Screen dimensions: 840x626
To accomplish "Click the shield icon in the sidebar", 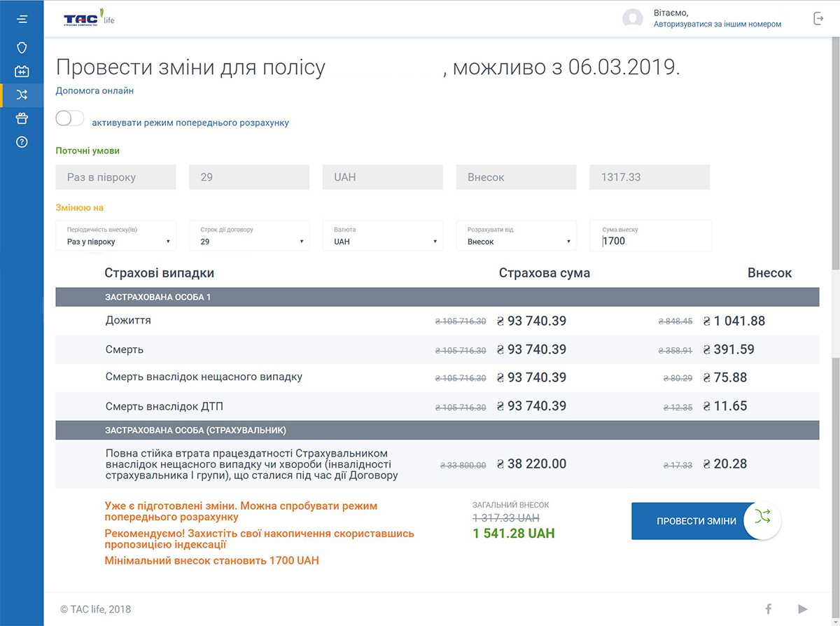I will (x=22, y=48).
